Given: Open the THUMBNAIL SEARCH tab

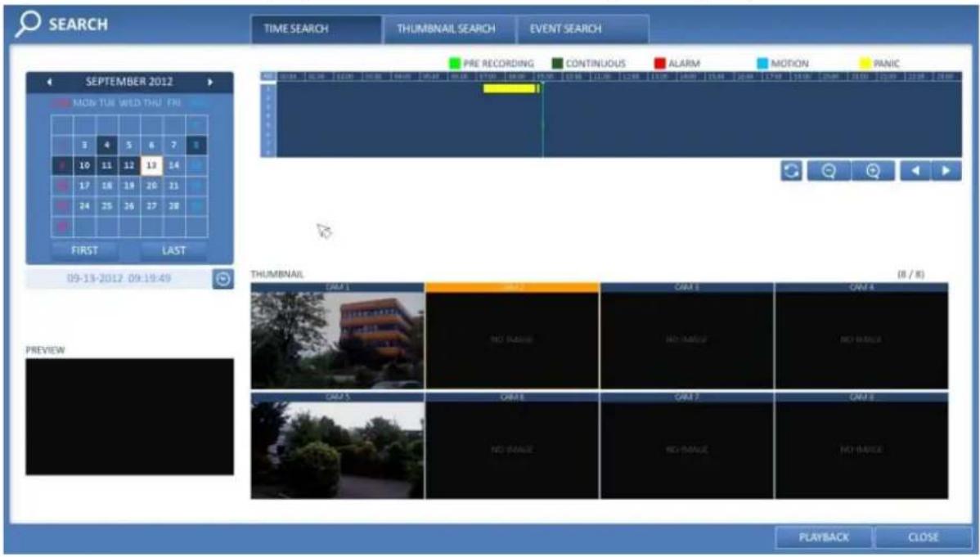Looking at the screenshot, I should pyautogui.click(x=449, y=29).
